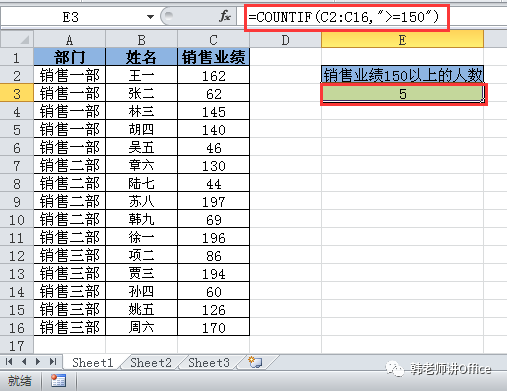Click the fx insert function icon
The image size is (507, 391).
point(225,16)
